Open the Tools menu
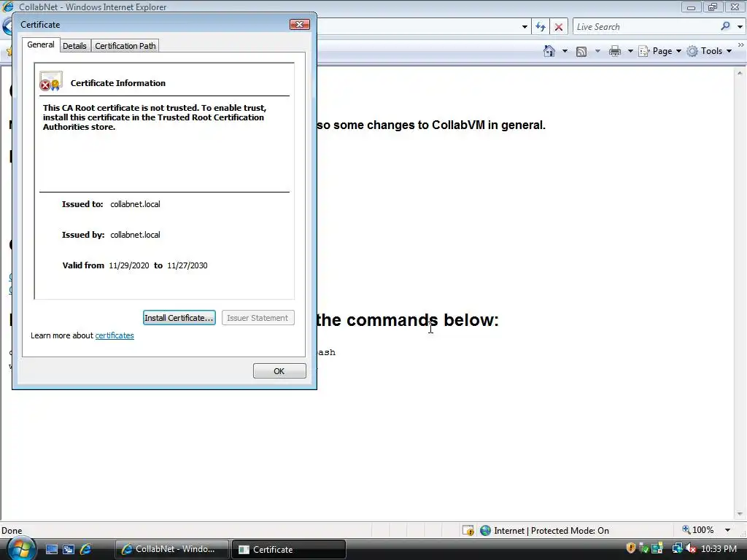This screenshot has width=747, height=560. 709,51
